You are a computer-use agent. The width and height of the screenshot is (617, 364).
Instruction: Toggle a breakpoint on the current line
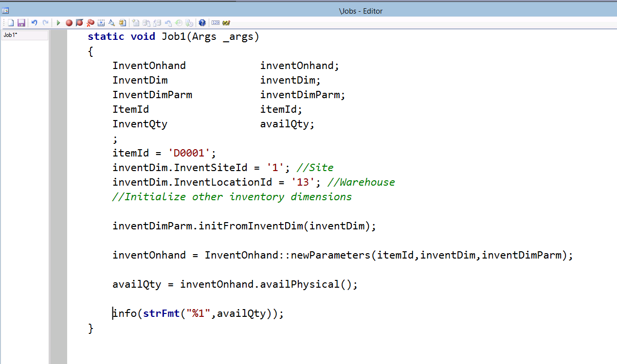[69, 23]
